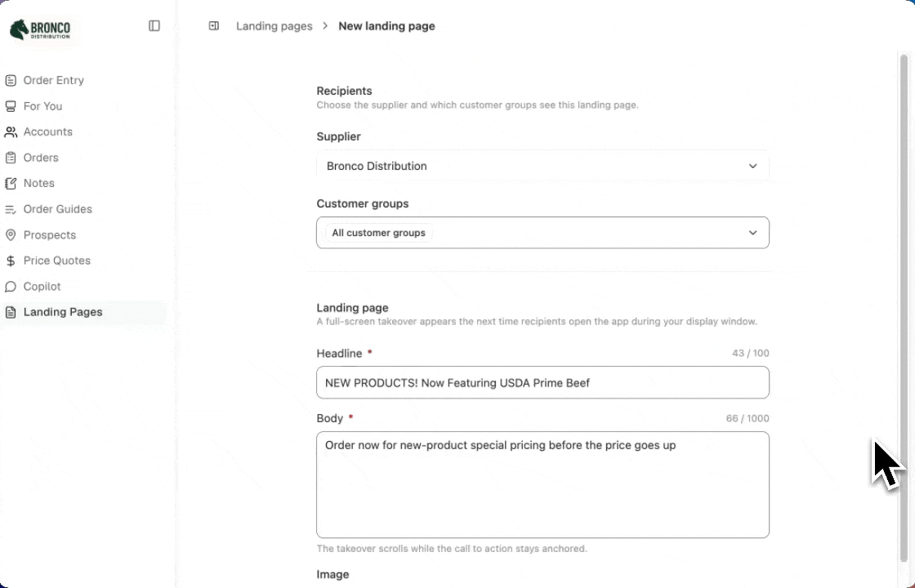Click the Order Guides list icon
Screen dimensions: 915x588
11,209
